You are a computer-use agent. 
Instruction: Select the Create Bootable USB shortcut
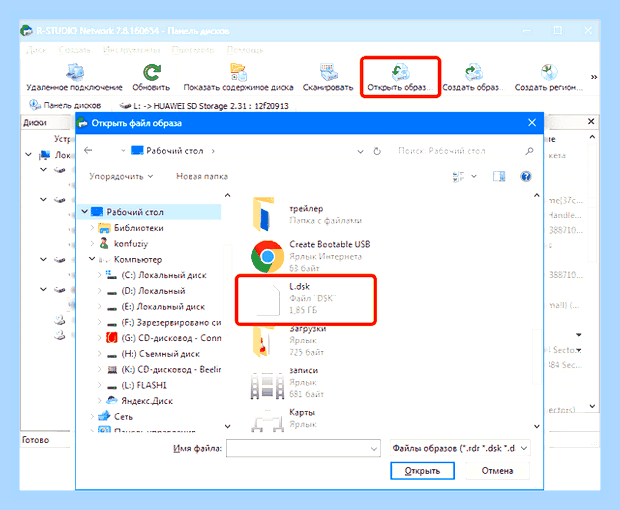[310, 256]
